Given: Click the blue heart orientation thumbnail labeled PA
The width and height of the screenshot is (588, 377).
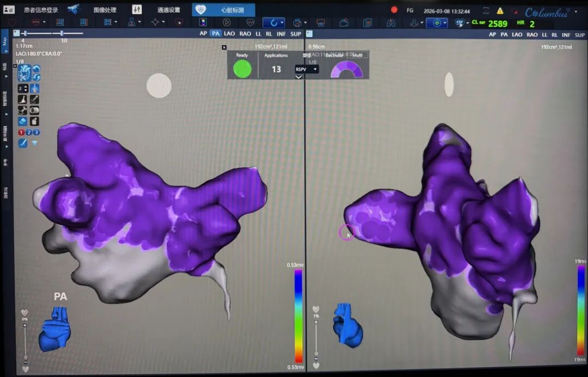Looking at the screenshot, I should pyautogui.click(x=54, y=329).
